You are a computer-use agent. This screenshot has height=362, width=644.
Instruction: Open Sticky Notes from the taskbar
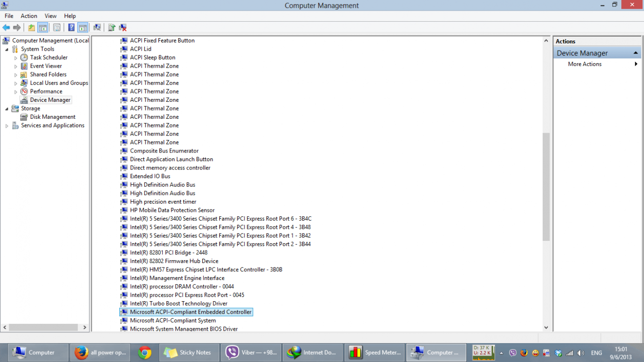(189, 352)
